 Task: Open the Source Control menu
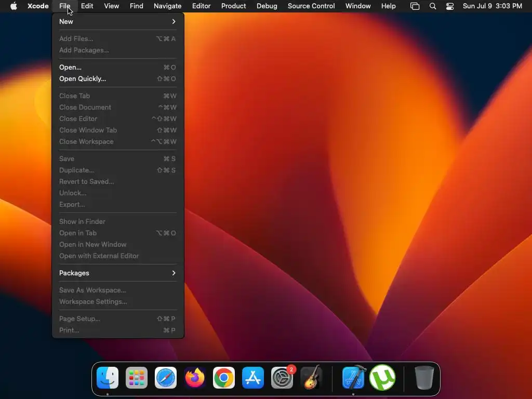311,6
